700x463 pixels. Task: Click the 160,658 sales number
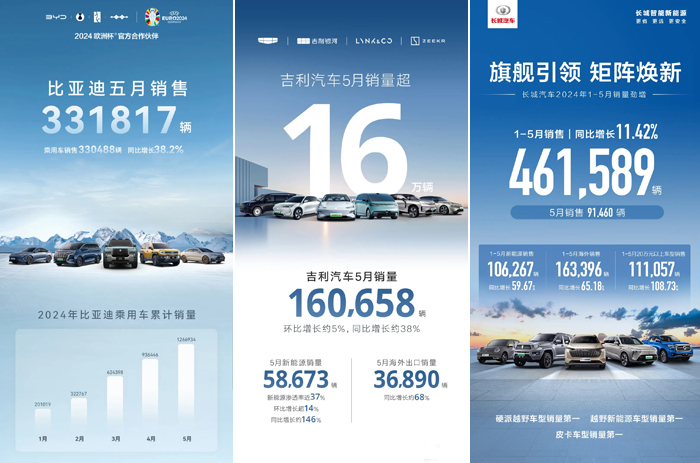click(352, 303)
